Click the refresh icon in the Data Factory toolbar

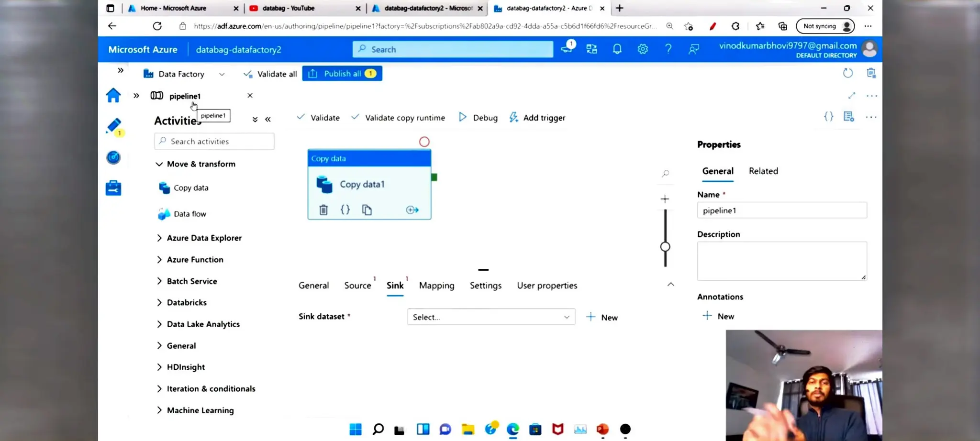[848, 73]
